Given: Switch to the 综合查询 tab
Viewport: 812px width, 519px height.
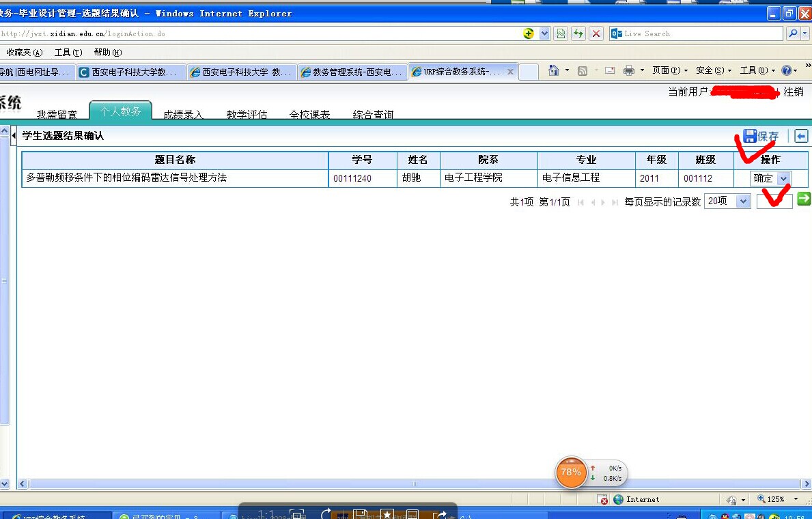Looking at the screenshot, I should (x=373, y=114).
